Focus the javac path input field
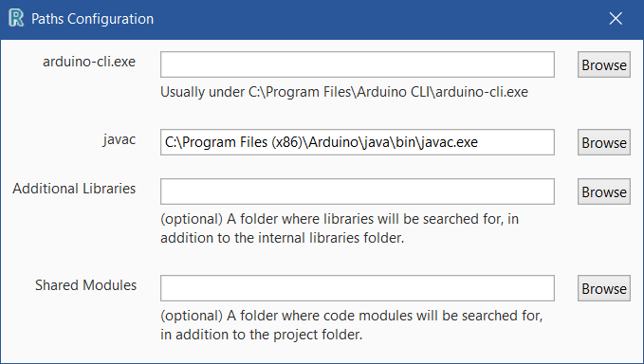This screenshot has height=364, width=644. tap(358, 142)
